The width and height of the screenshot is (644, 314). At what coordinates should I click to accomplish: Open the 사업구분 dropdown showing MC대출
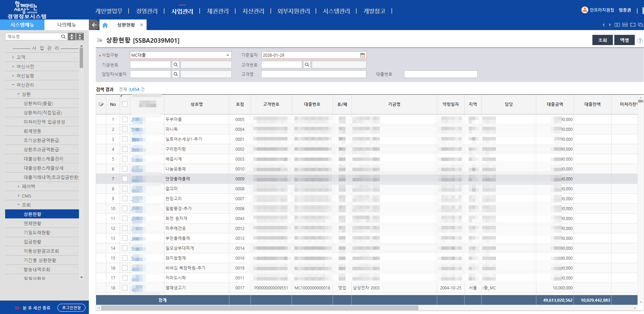pos(227,55)
